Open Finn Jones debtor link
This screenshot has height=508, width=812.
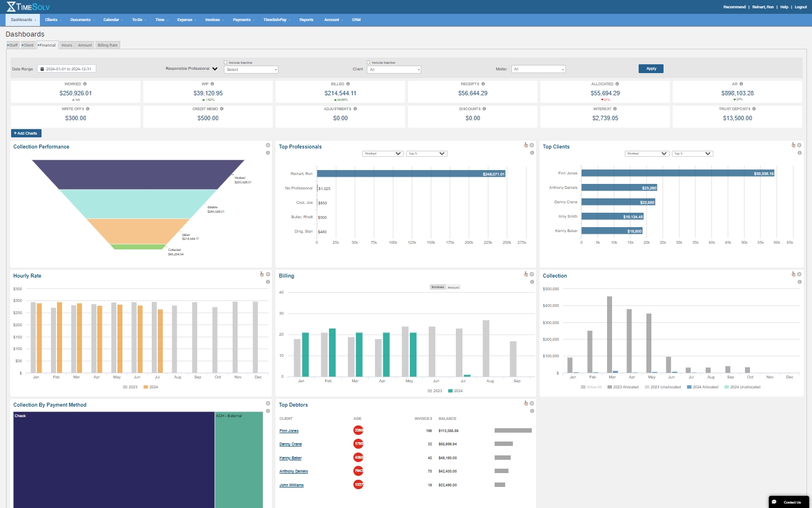coord(289,431)
